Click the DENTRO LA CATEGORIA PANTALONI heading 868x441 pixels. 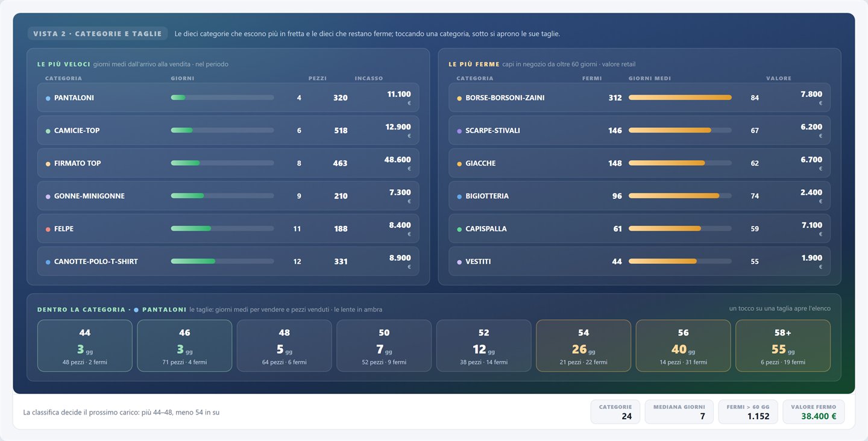coord(112,310)
